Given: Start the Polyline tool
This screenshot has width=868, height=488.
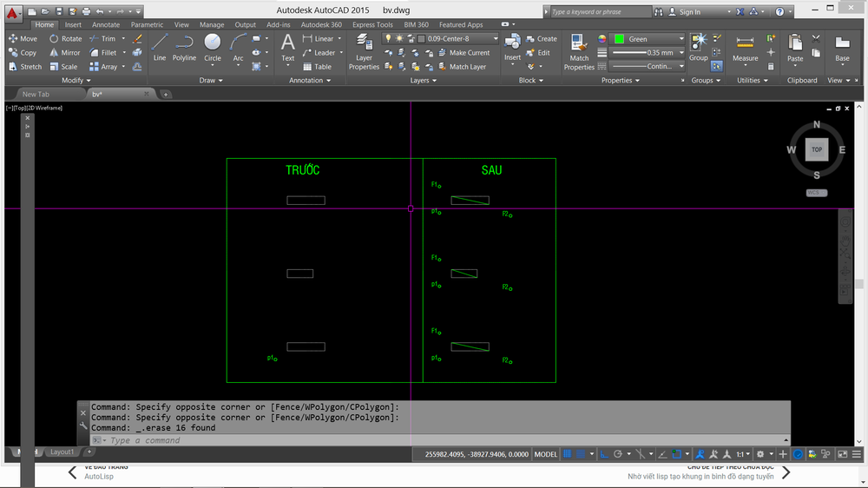Looking at the screenshot, I should click(x=184, y=47).
